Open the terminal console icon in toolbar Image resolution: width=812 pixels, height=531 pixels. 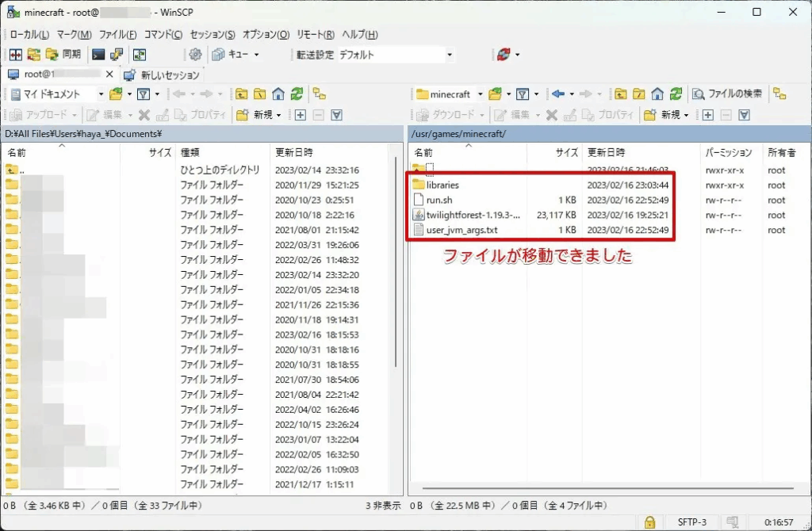(98, 55)
